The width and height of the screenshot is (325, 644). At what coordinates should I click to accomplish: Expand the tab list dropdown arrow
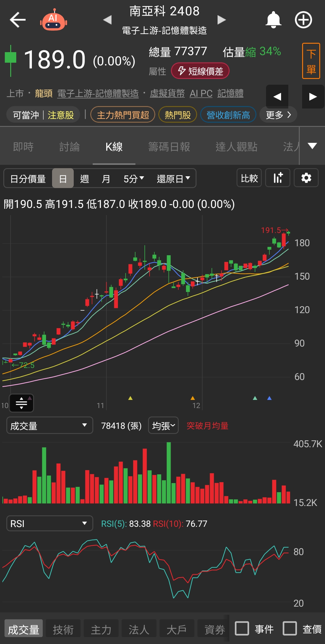pyautogui.click(x=312, y=146)
